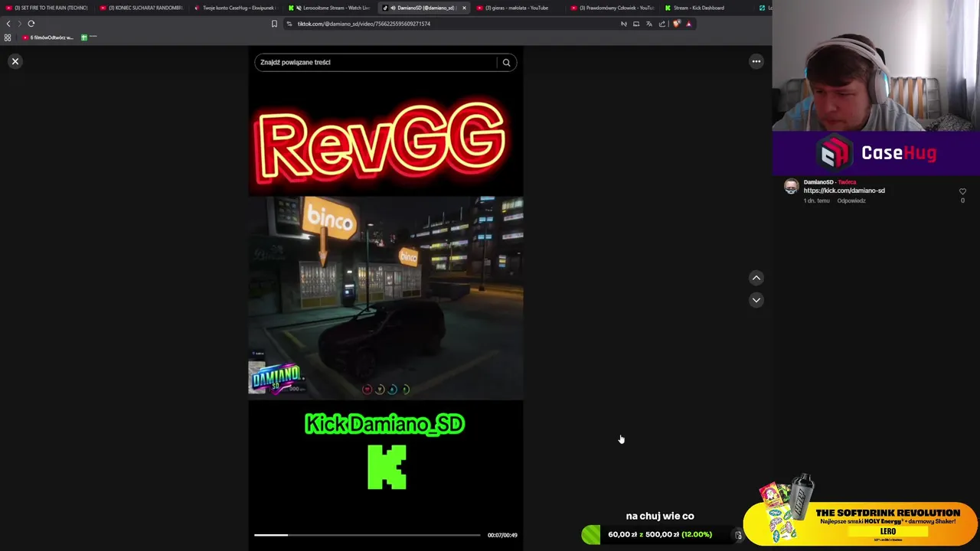
Task: Seek on the video progress bar
Action: [367, 535]
